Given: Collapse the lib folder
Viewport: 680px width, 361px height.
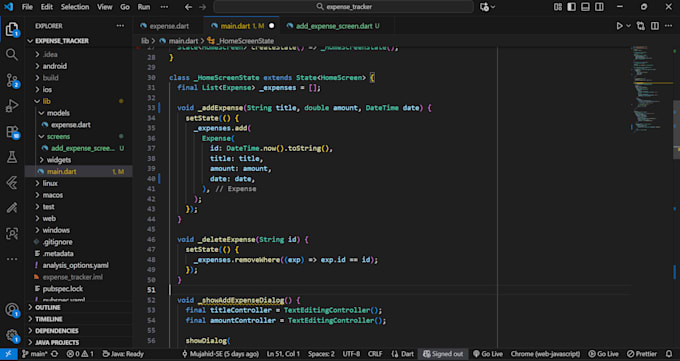Looking at the screenshot, I should click(x=46, y=101).
